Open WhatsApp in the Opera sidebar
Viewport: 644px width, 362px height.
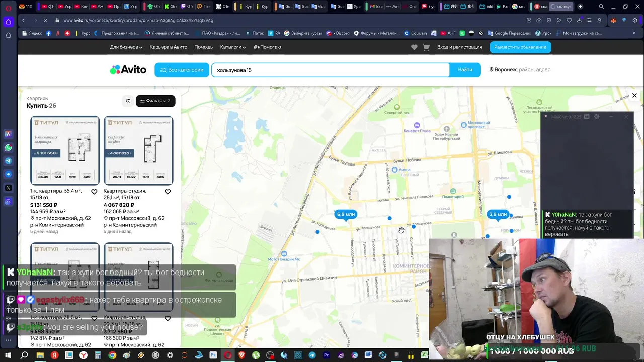coord(8,148)
